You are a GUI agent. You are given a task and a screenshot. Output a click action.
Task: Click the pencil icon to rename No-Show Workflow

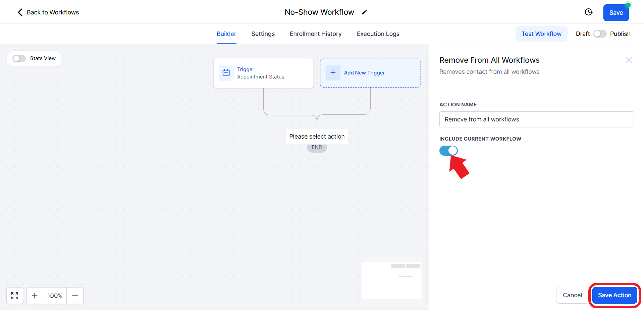[364, 12]
